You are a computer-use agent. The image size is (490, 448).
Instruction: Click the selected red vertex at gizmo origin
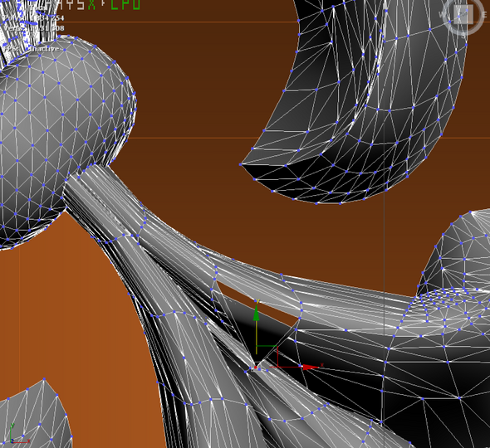click(x=256, y=368)
